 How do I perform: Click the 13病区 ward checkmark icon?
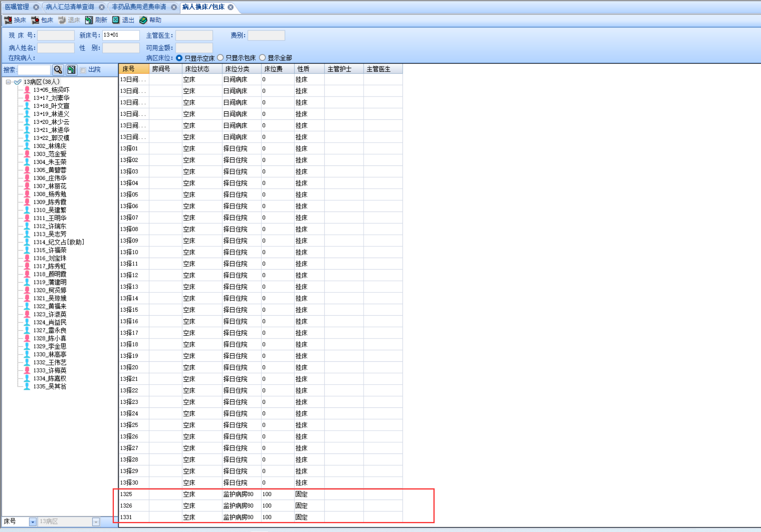click(x=18, y=82)
